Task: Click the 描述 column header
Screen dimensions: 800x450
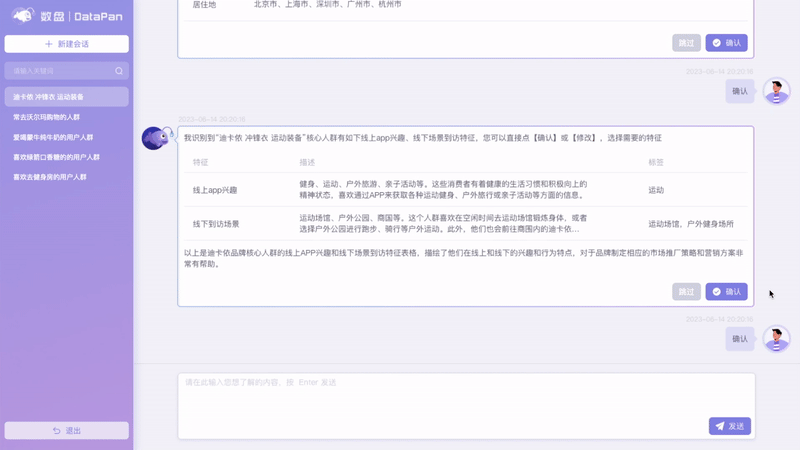Action: [307, 162]
